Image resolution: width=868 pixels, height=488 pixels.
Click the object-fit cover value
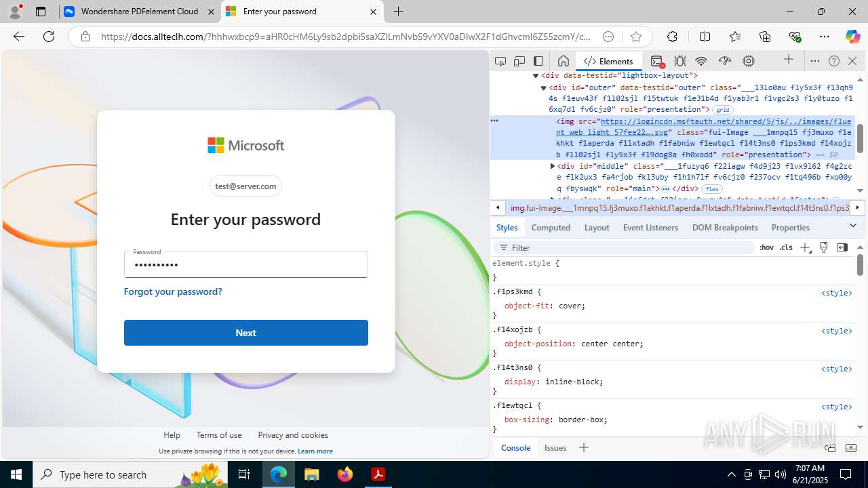coord(570,306)
